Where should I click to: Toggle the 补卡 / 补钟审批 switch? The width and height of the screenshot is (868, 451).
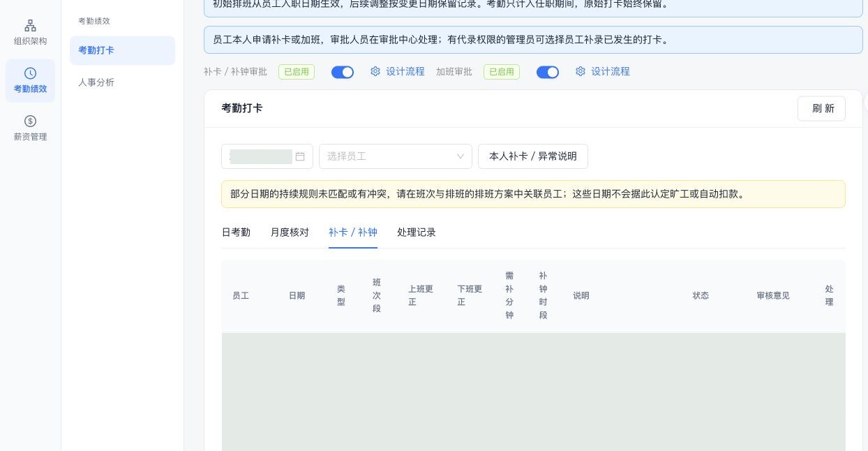[x=343, y=72]
